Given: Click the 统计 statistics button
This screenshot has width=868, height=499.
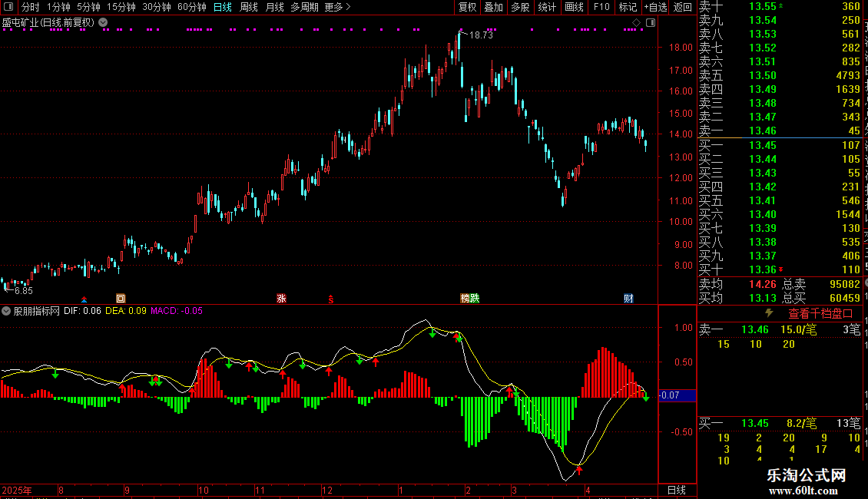Looking at the screenshot, I should coord(547,7).
